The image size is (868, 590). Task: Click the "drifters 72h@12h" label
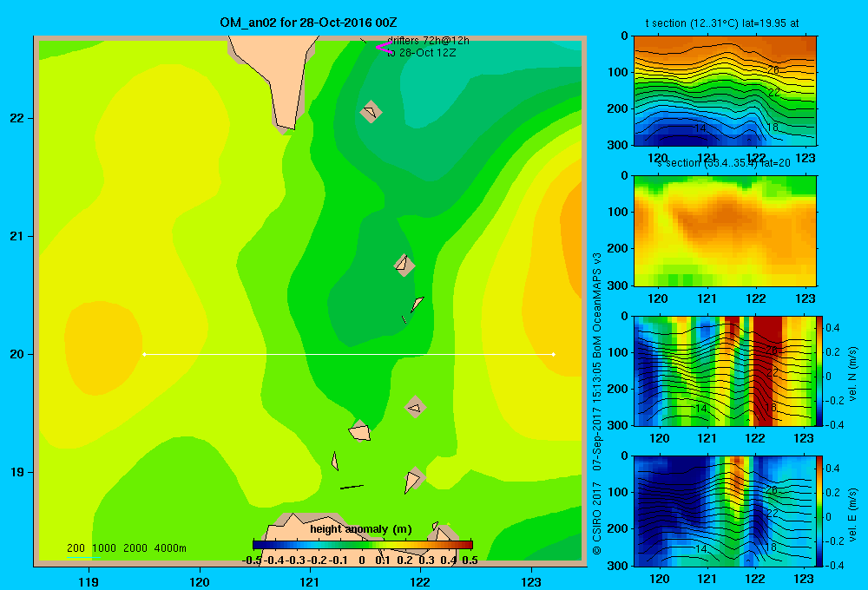428,41
